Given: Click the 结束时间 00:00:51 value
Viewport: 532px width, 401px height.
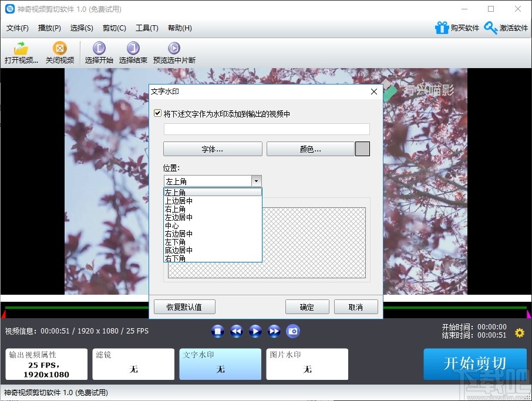Looking at the screenshot, I should tap(492, 335).
